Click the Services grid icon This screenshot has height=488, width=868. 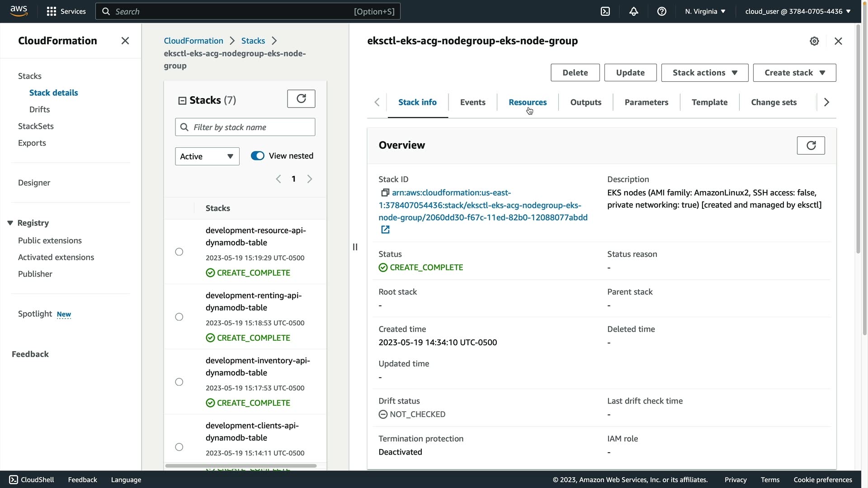coord(52,11)
